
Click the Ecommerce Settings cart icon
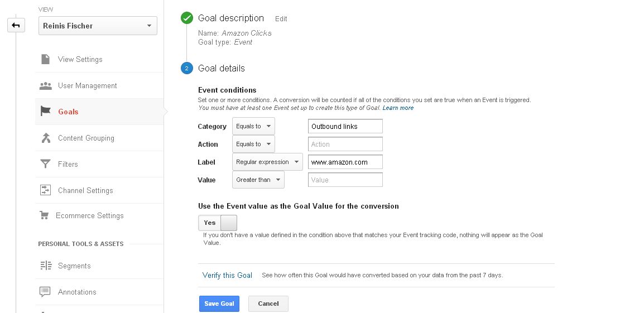(44, 215)
